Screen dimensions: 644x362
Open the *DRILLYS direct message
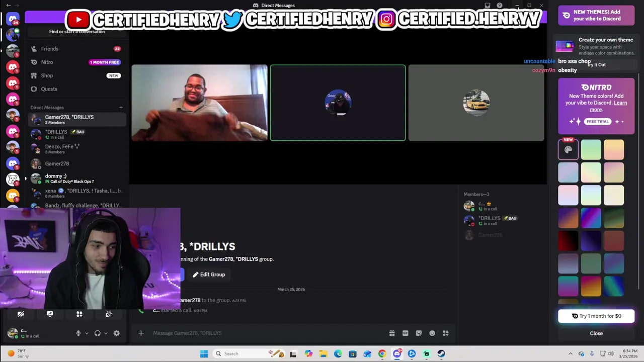coord(76,134)
